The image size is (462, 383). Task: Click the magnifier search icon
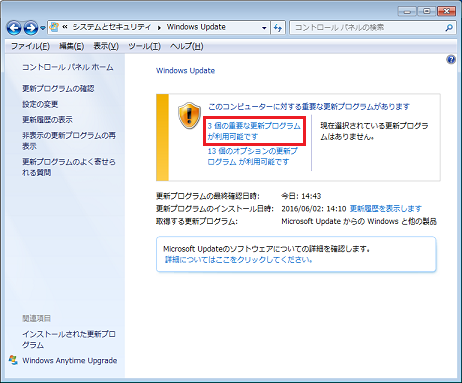tap(449, 28)
